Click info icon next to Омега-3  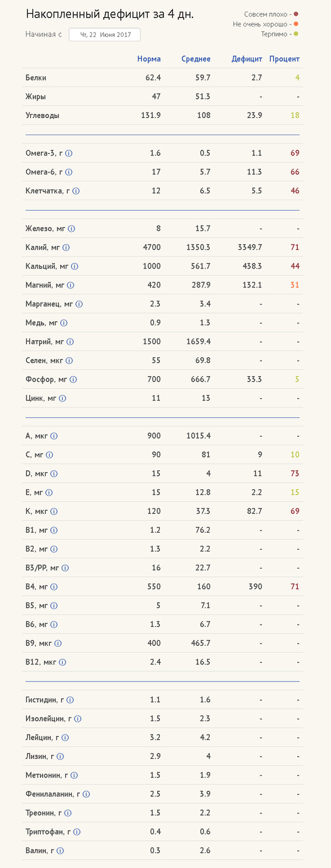69,153
